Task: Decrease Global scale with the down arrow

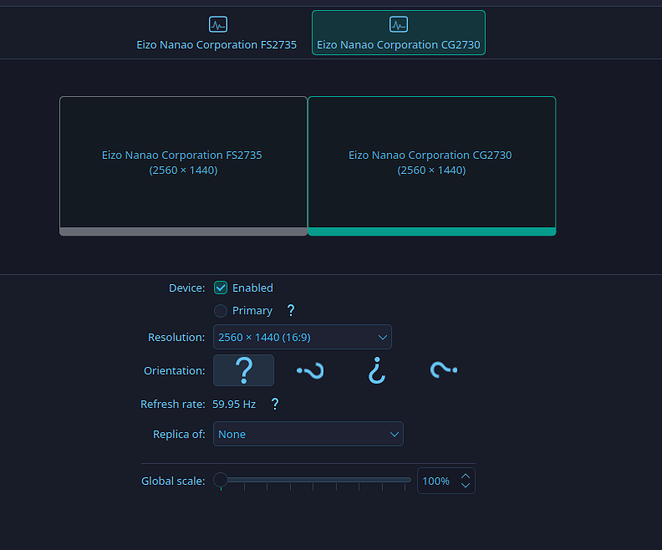Action: click(465, 486)
